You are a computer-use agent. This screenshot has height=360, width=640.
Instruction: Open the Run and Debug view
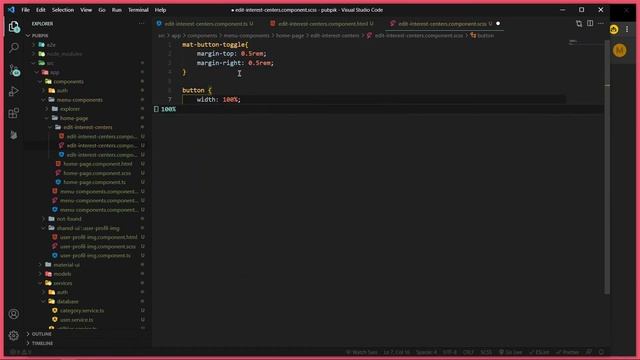pyautogui.click(x=14, y=91)
